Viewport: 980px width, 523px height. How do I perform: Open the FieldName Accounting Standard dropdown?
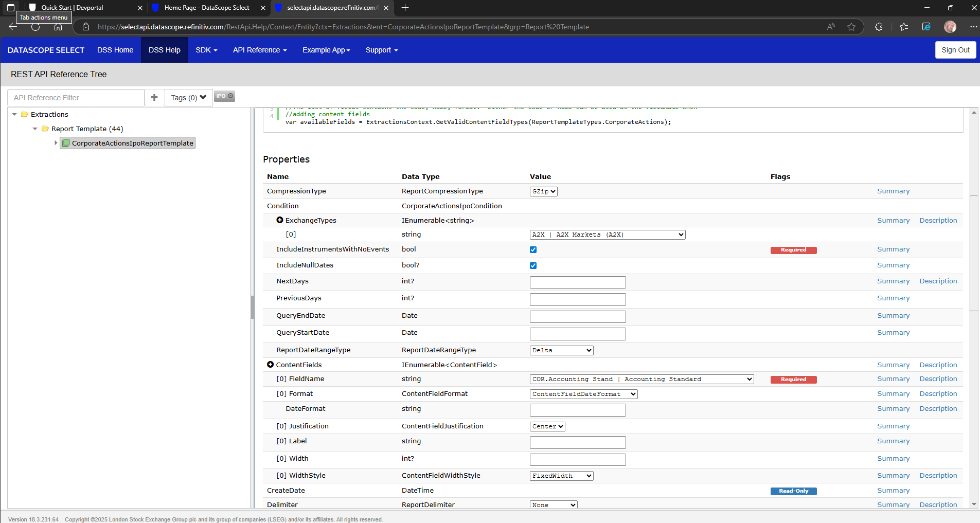[x=642, y=379]
